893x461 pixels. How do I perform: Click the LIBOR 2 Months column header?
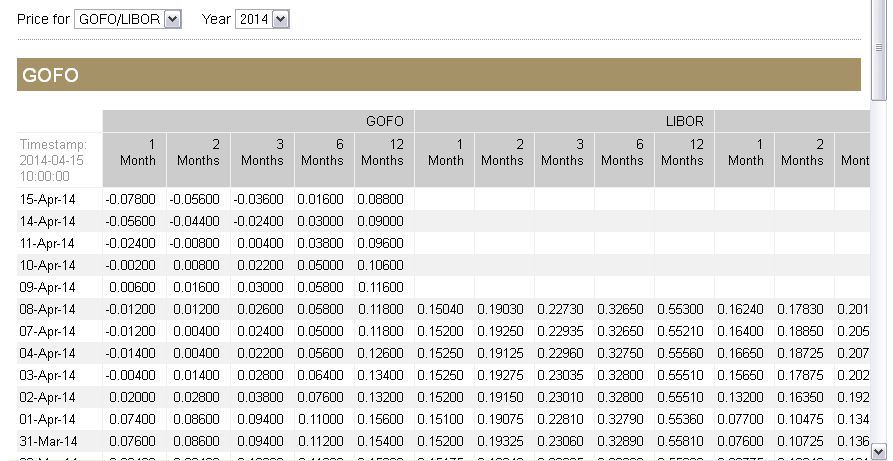click(x=504, y=160)
